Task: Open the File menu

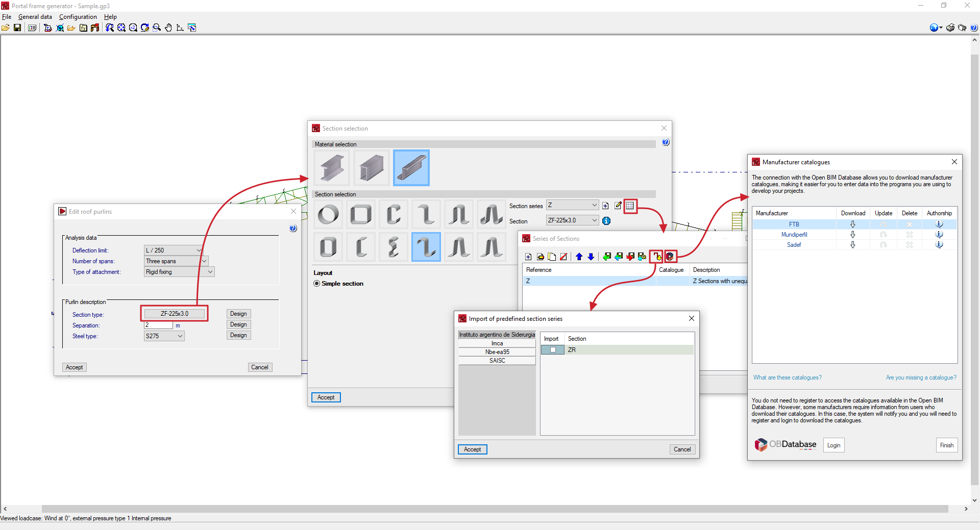Action: (x=7, y=17)
